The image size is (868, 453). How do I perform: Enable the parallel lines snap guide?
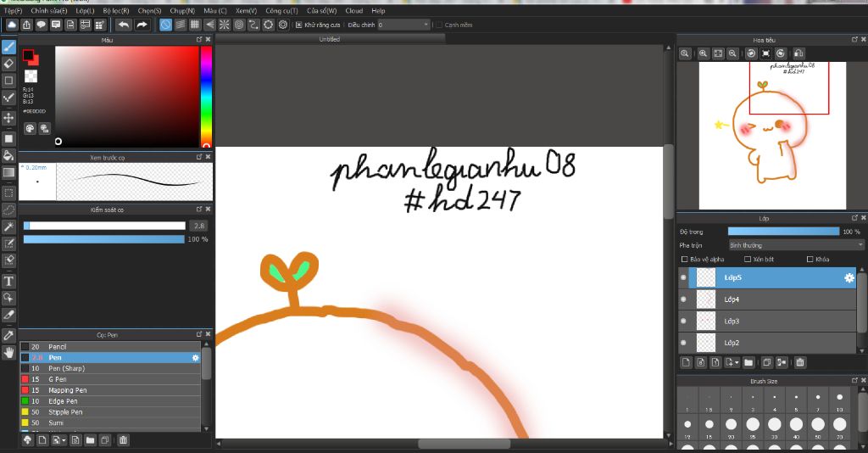(x=181, y=25)
